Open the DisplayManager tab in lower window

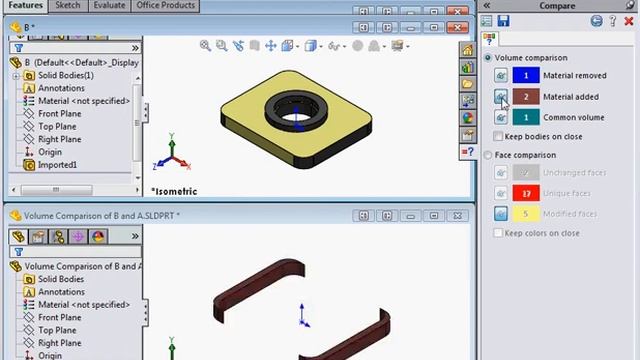pos(98,237)
